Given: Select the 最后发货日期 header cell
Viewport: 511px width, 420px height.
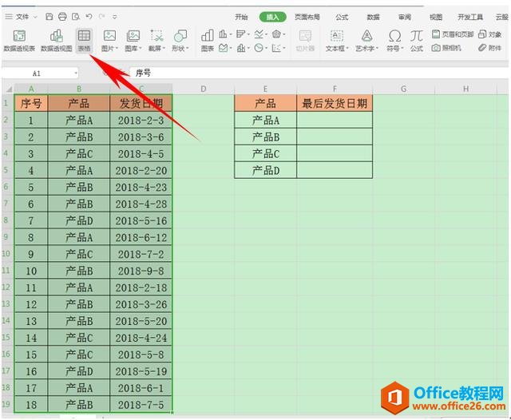Looking at the screenshot, I should [x=335, y=103].
